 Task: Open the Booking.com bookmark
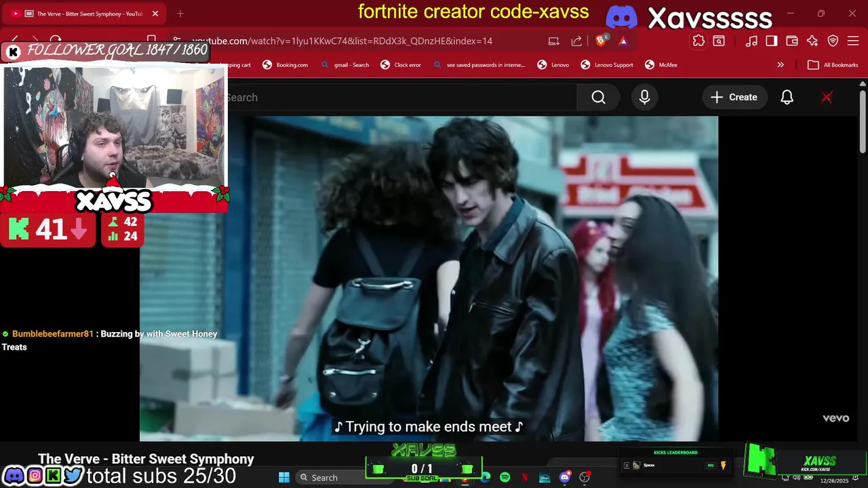tap(285, 65)
